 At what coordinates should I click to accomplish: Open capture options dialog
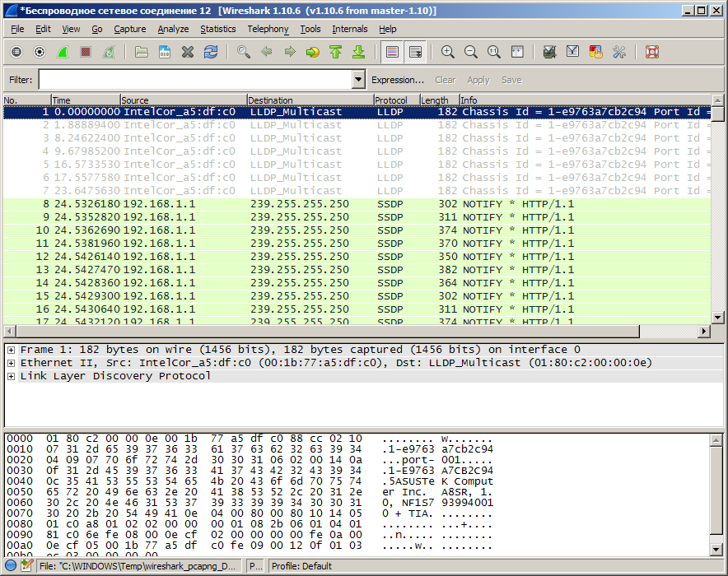click(x=40, y=52)
